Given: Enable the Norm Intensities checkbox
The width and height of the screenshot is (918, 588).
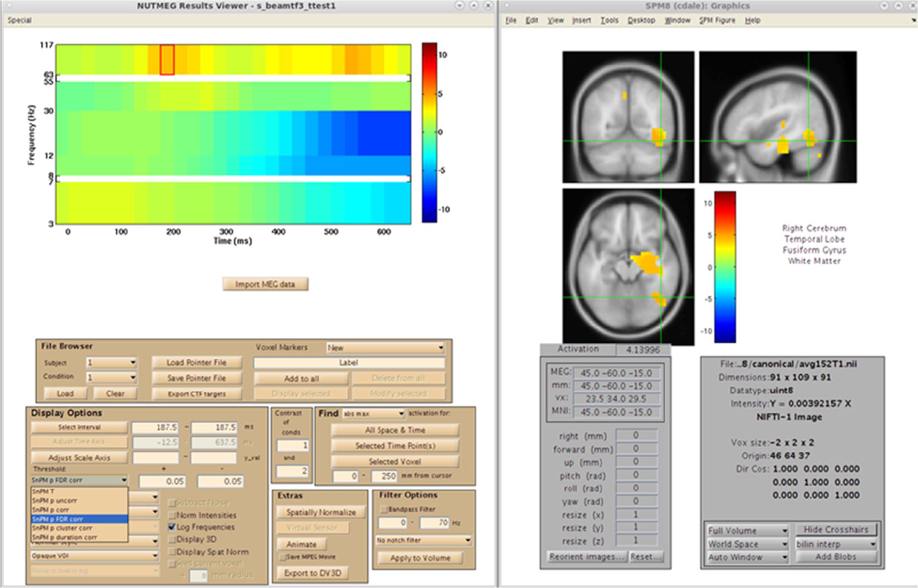Looking at the screenshot, I should pos(172,515).
